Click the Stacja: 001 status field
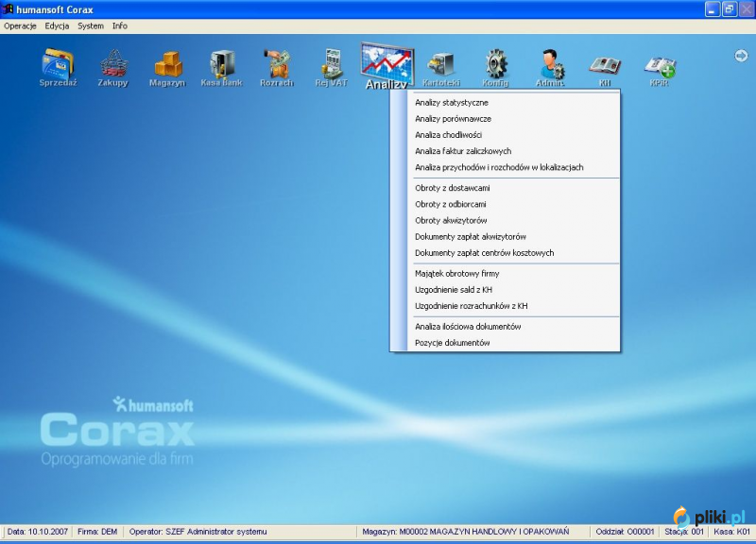 [x=684, y=532]
